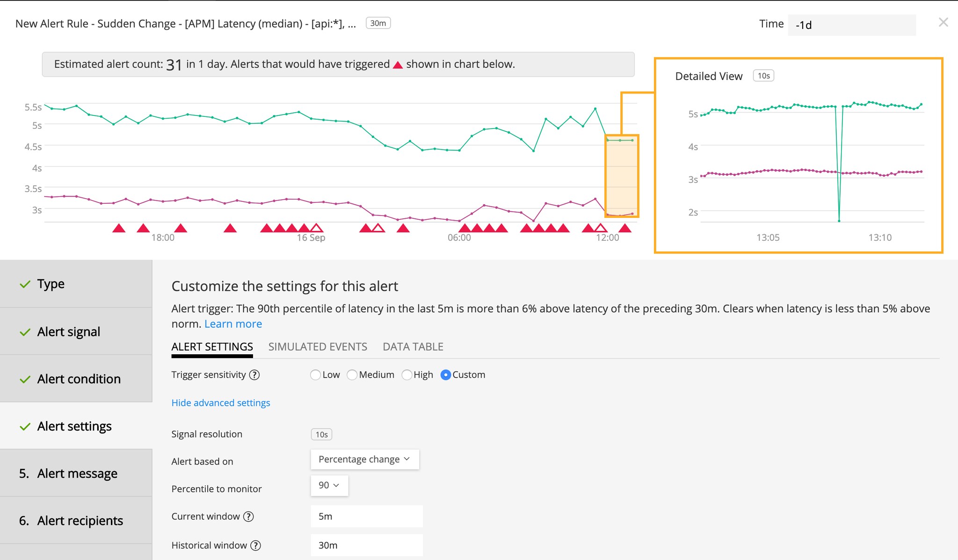The width and height of the screenshot is (958, 560).
Task: Click the last alert triangle marker after 12:00
Action: [x=625, y=228]
